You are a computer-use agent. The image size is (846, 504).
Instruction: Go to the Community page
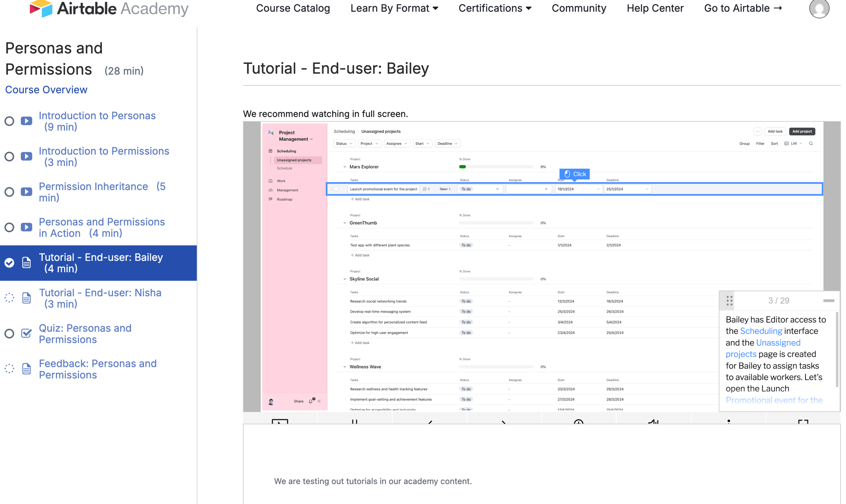coord(579,8)
